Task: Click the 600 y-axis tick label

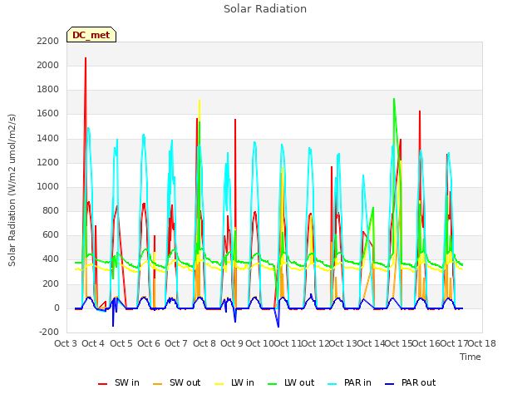Action: pos(51,235)
